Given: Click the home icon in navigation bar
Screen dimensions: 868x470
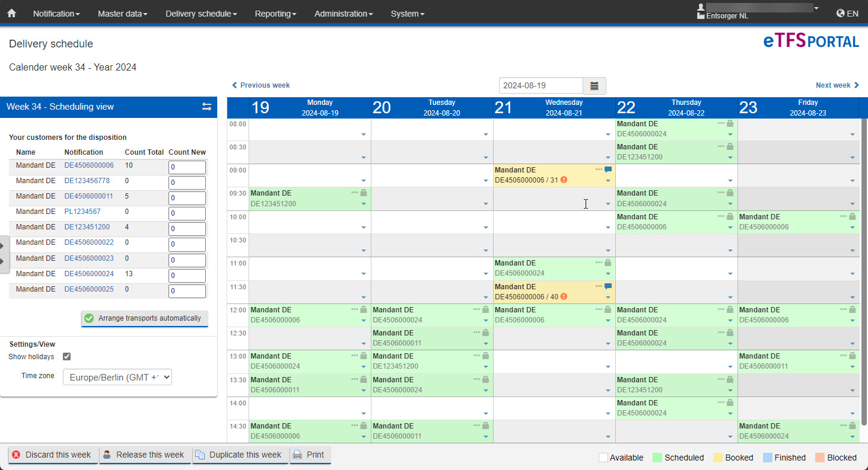Looking at the screenshot, I should coord(11,13).
